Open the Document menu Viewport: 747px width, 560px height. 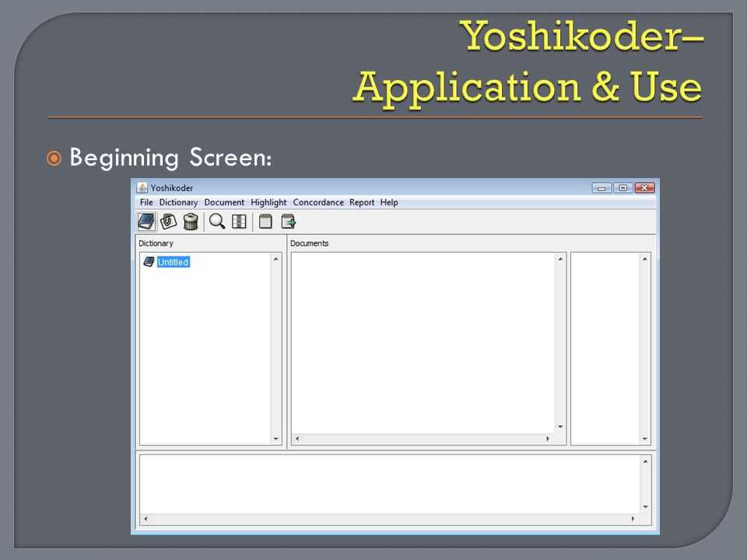224,202
